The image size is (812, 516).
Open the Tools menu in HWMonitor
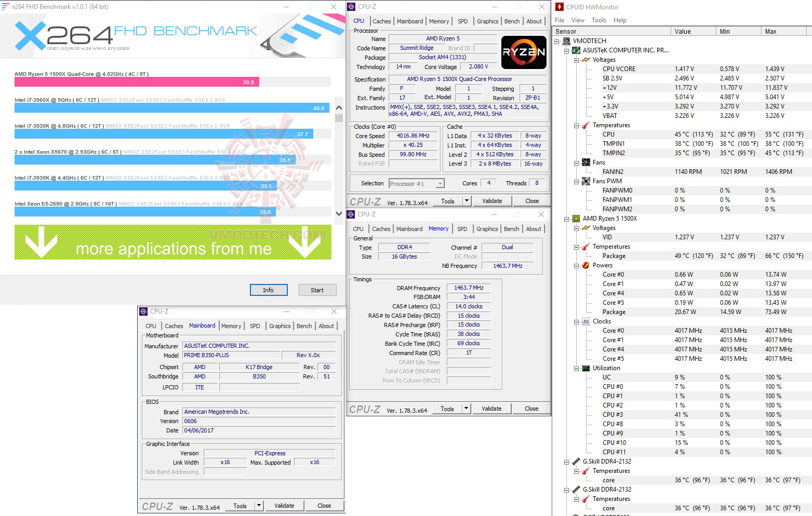pyautogui.click(x=598, y=20)
